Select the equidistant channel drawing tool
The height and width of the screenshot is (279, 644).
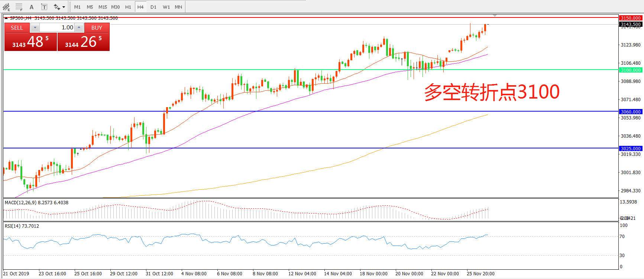(6, 7)
